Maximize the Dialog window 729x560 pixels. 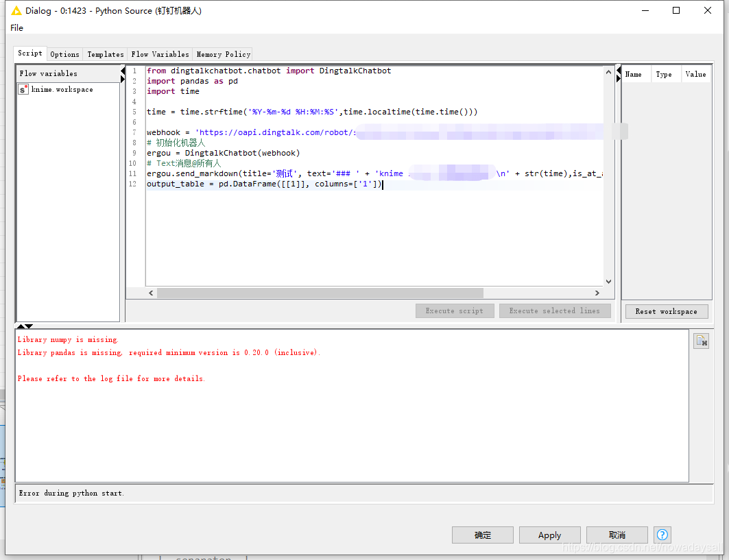[676, 10]
